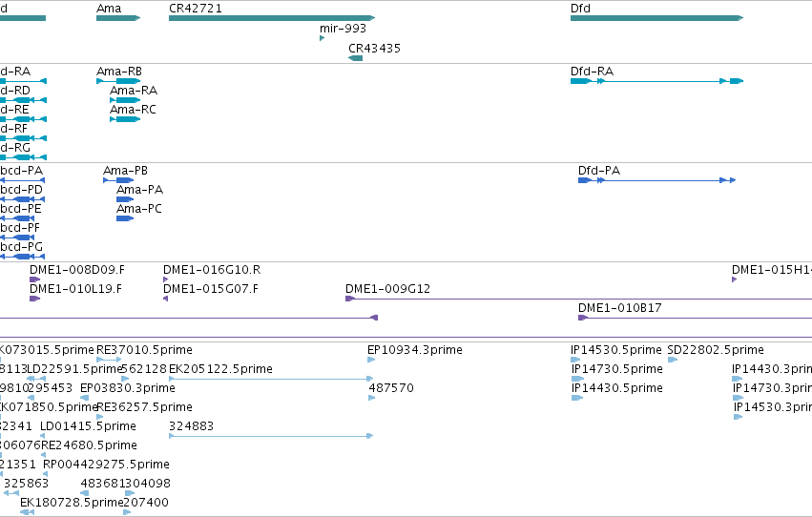The height and width of the screenshot is (517, 812).
Task: Open the Dfd-RA transcript feature
Action: [656, 81]
